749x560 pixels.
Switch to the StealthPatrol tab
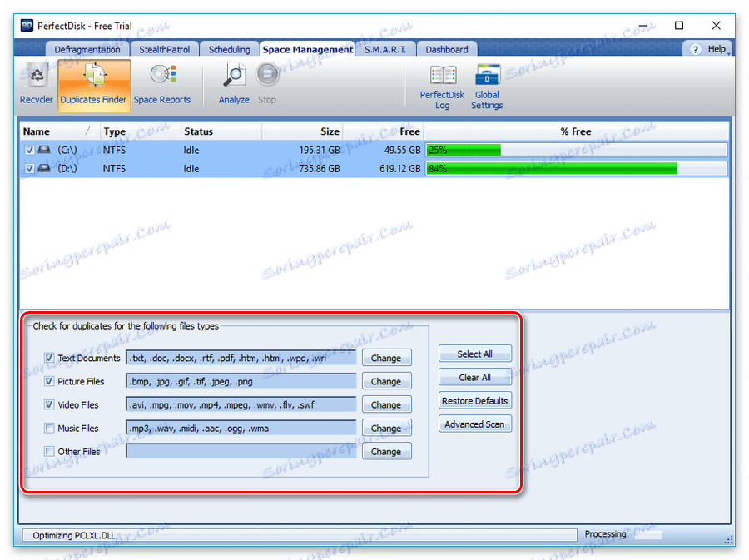(164, 50)
